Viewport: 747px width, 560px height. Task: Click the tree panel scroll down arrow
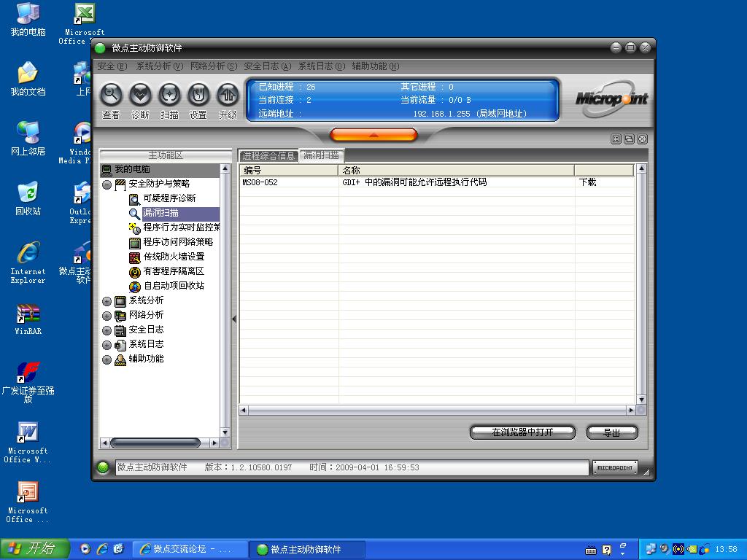(x=225, y=433)
